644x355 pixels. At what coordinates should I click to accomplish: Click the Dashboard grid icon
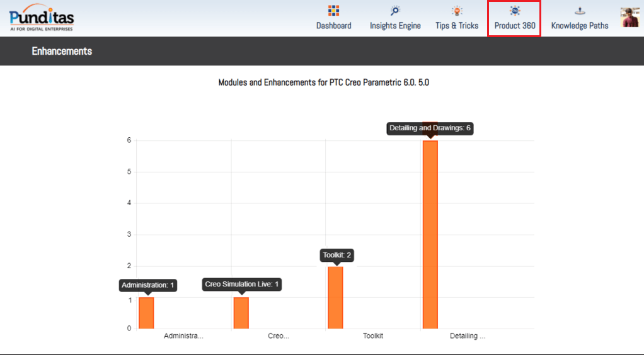pyautogui.click(x=334, y=11)
